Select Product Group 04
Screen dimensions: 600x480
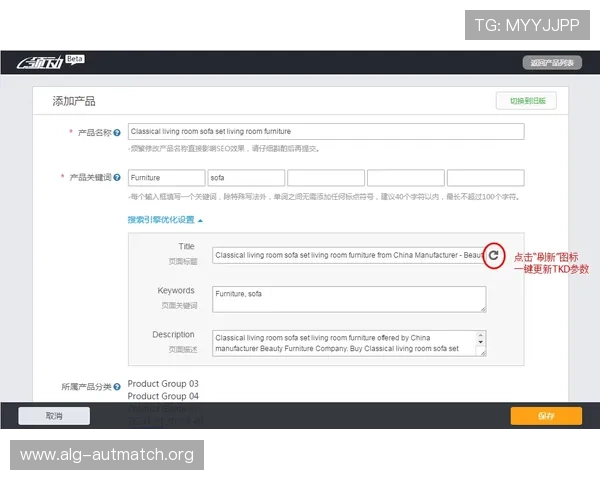(x=163, y=396)
